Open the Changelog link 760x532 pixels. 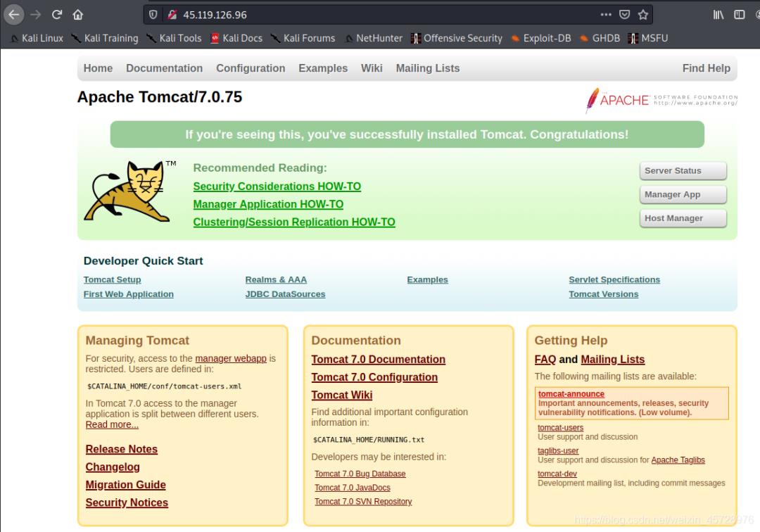coord(113,467)
